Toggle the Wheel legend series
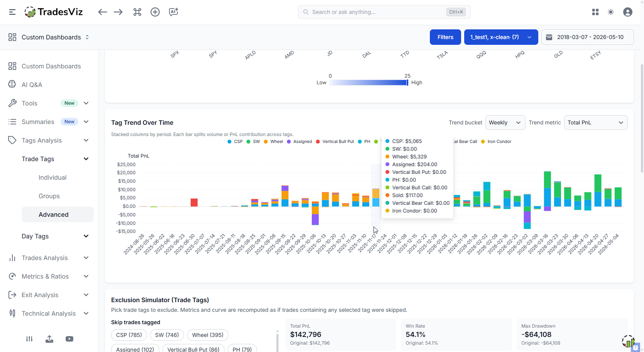Viewport: 644px width, 352px height. 273,141
